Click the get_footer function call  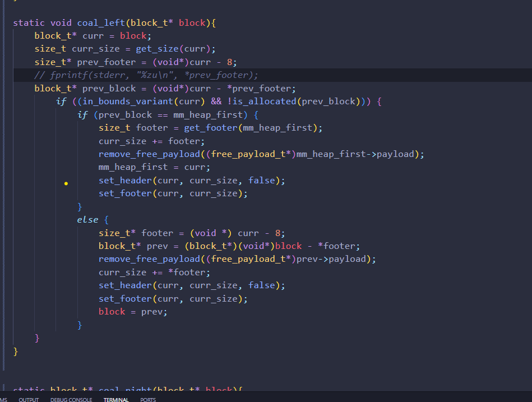[210, 128]
